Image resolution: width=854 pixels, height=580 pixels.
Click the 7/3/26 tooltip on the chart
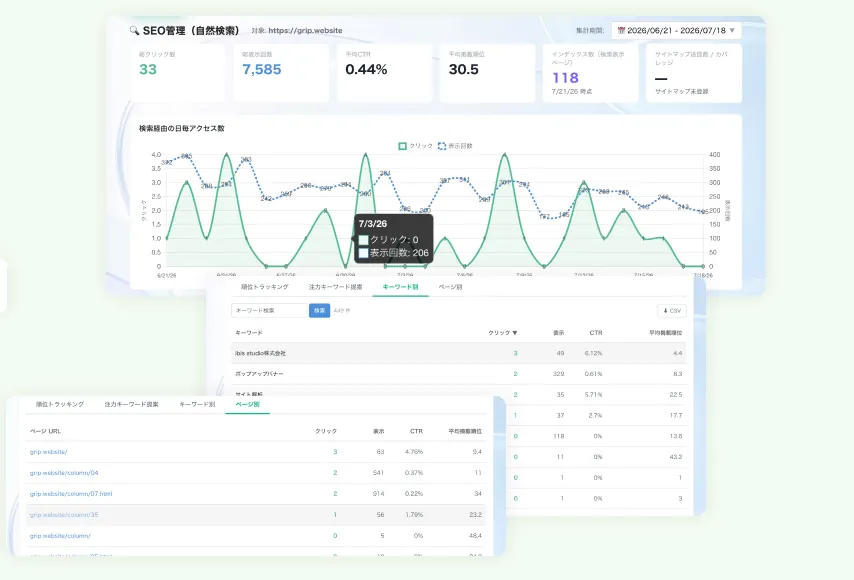pyautogui.click(x=394, y=239)
